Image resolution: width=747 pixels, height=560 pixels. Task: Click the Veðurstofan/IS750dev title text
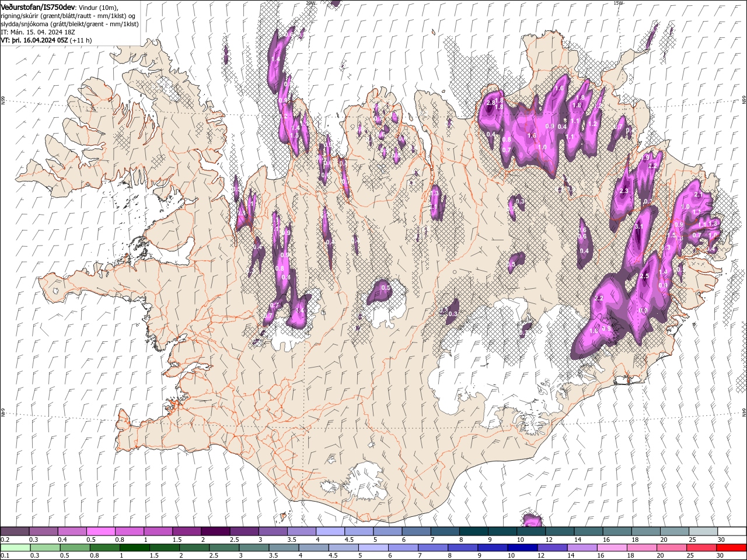tap(38, 6)
